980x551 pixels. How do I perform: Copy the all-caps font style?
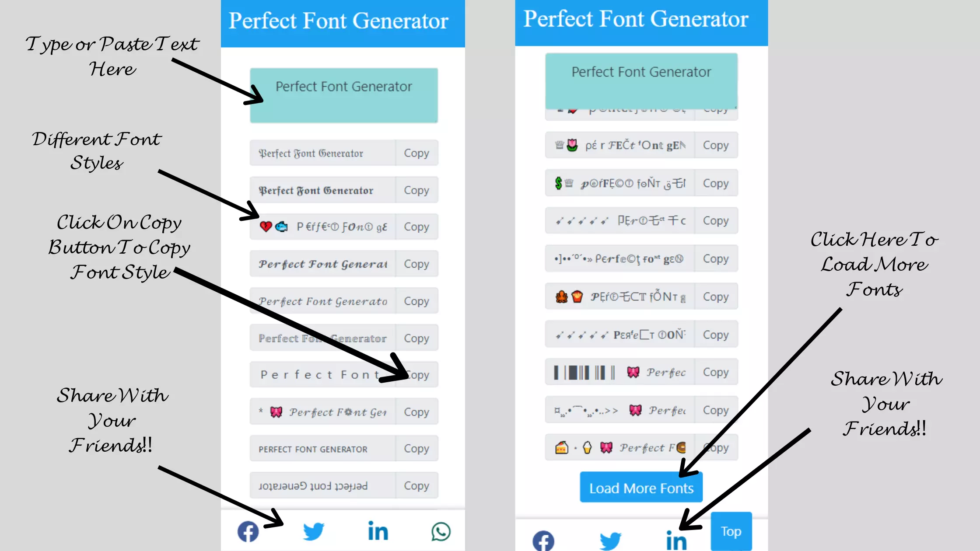pos(416,449)
